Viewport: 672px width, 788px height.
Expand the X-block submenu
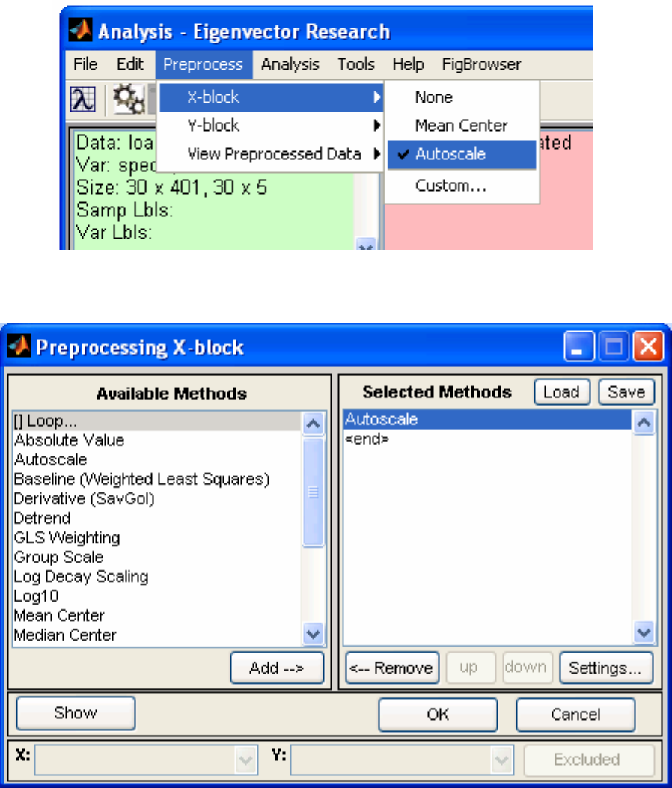click(271, 97)
